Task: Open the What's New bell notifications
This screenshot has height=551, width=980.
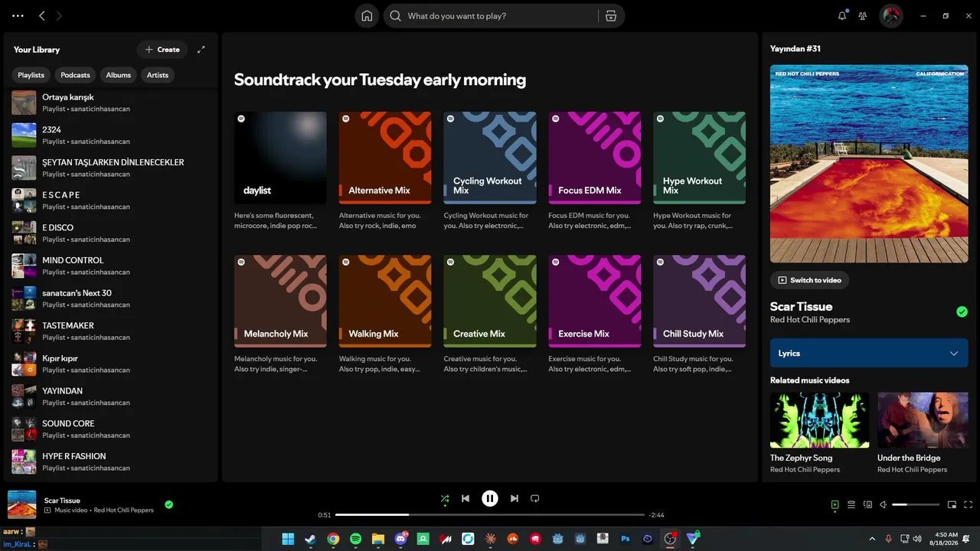Action: coord(842,15)
